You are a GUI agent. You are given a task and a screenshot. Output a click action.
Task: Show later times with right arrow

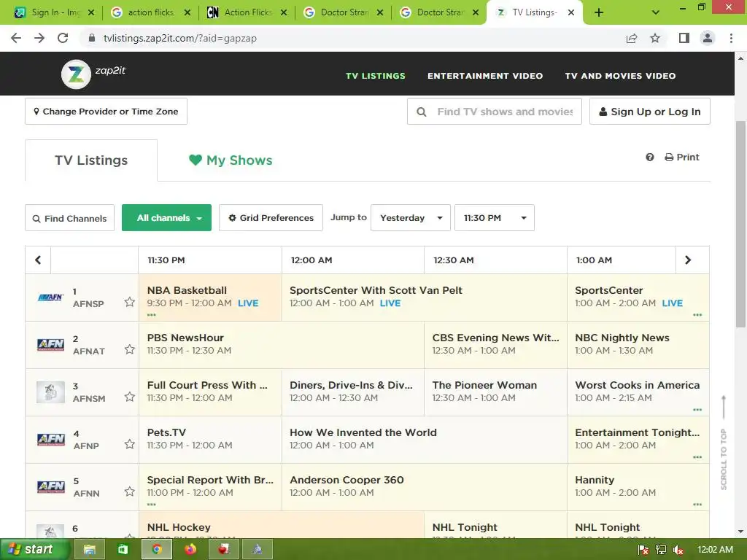tap(688, 260)
